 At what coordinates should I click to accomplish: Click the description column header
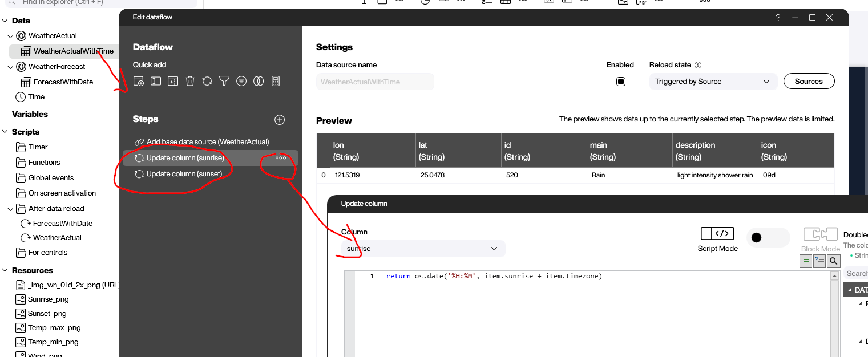pos(714,151)
